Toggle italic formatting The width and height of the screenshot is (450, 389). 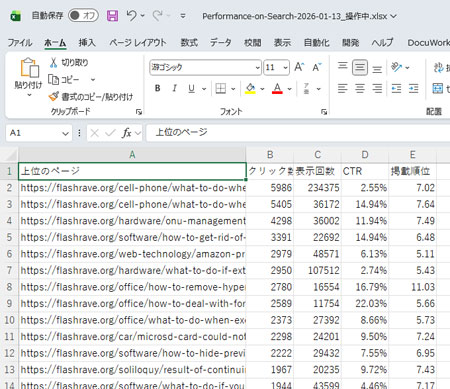coord(174,88)
